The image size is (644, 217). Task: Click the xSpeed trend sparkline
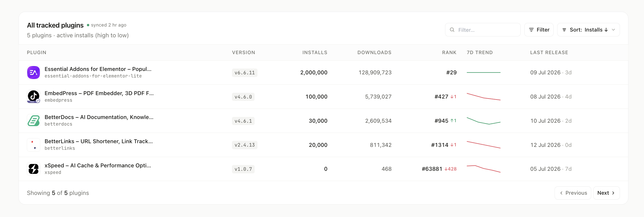tap(484, 169)
